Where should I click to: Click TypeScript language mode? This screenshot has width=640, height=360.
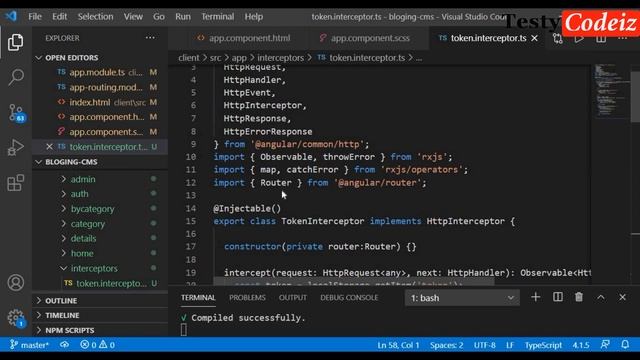[543, 345]
